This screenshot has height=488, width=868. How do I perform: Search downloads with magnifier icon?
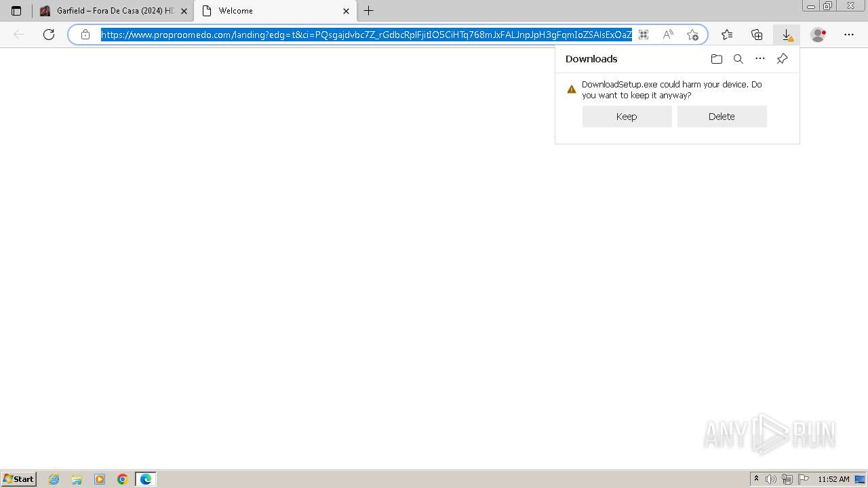(738, 59)
